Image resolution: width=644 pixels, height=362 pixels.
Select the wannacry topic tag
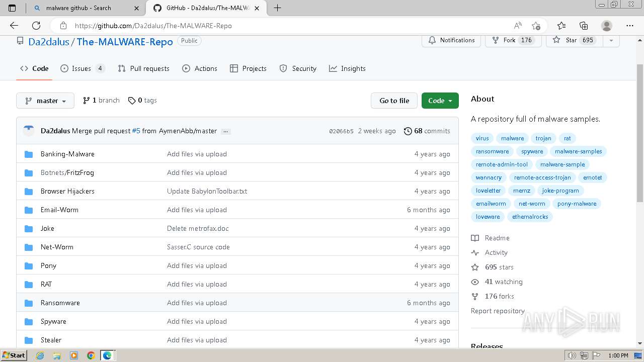(489, 177)
